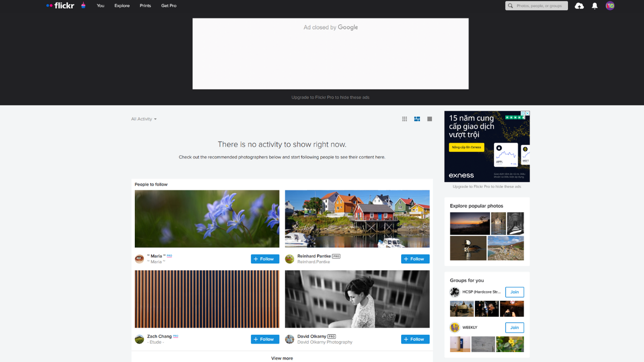Click View more under People to follow
The height and width of the screenshot is (362, 644).
[282, 358]
